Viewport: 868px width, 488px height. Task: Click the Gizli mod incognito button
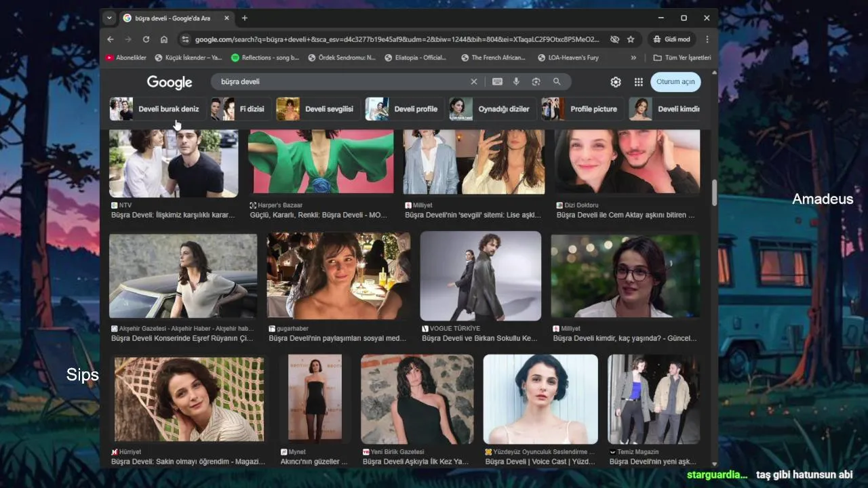[x=671, y=39]
